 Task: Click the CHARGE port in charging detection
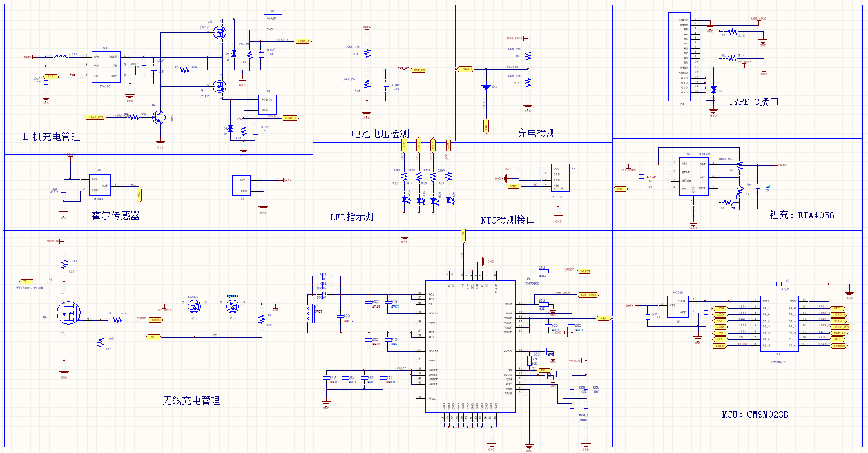[x=465, y=68]
